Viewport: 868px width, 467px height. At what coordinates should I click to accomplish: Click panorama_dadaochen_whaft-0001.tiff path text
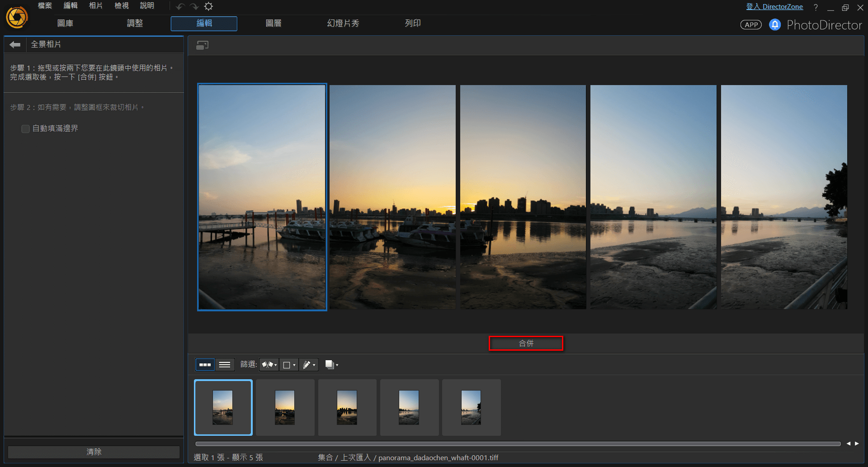point(438,458)
